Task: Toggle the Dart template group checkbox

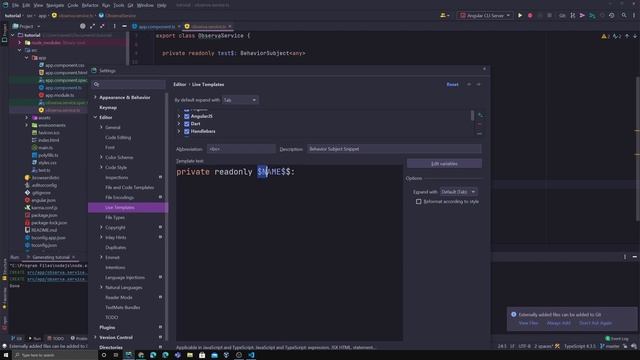Action: pyautogui.click(x=187, y=124)
